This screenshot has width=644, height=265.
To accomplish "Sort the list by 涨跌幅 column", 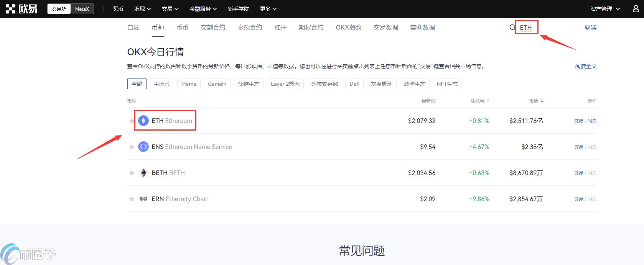I will coord(480,101).
